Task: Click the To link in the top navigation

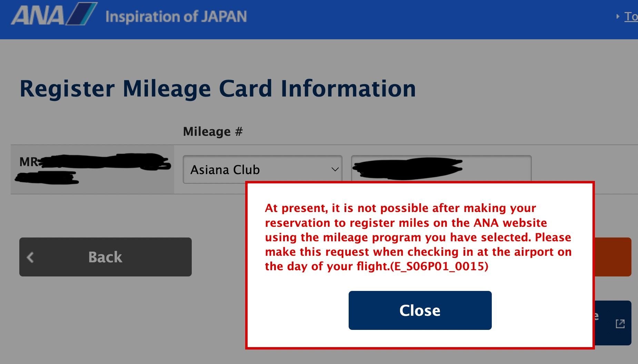Action: pyautogui.click(x=632, y=16)
